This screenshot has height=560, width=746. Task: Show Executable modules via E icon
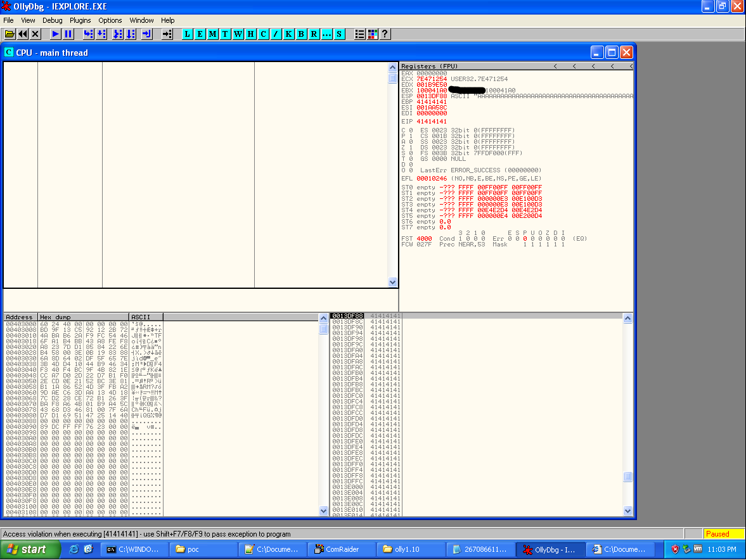200,34
